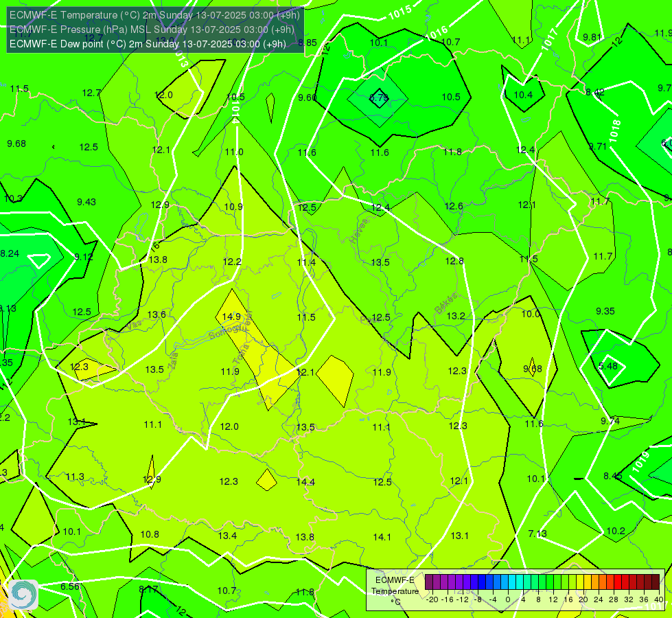Click the 1016 isobar label
The height and width of the screenshot is (618, 672).
pyautogui.click(x=437, y=33)
